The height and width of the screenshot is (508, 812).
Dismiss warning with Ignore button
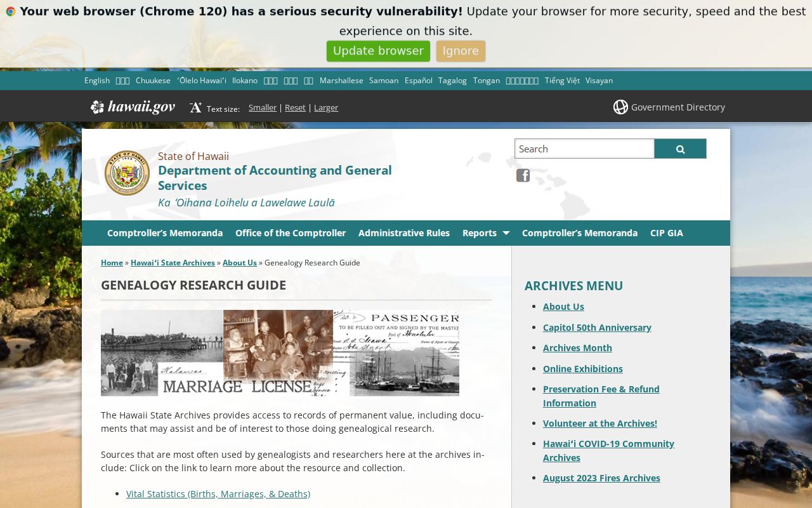coord(461,51)
